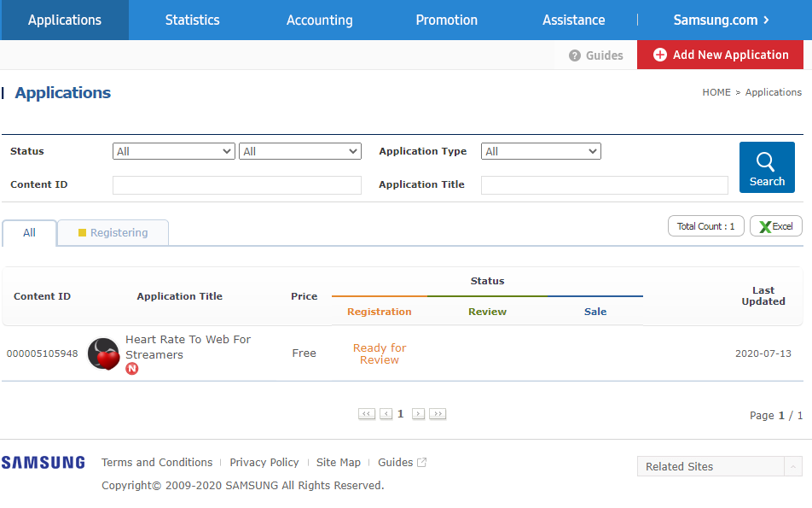Click the Search magnifier button
The image size is (812, 508).
767,167
